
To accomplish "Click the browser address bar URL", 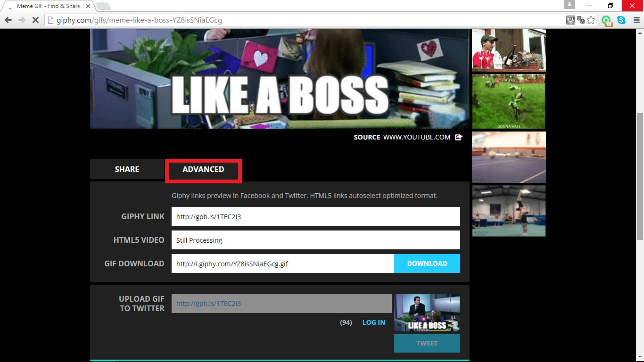I will 139,20.
